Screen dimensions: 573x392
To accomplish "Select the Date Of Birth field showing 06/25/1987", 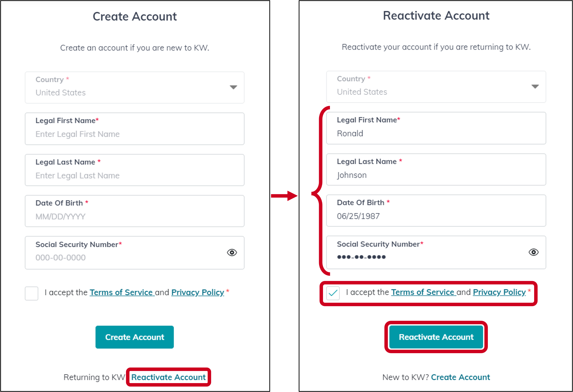I will click(436, 216).
